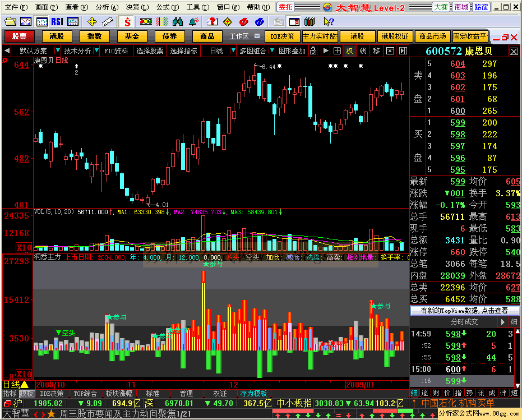The width and height of the screenshot is (522, 420).
Task: Click the window layout panel icon
Action: [x=294, y=22]
